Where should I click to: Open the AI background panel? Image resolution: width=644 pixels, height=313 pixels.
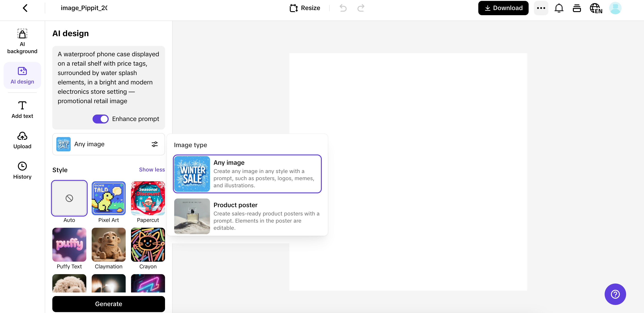click(22, 41)
